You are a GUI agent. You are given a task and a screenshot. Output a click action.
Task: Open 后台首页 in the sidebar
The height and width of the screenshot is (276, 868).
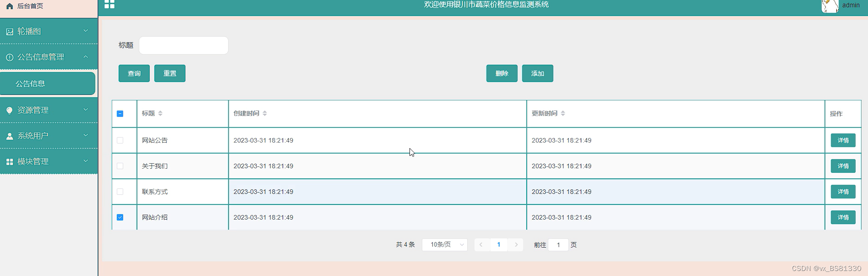[x=30, y=6]
